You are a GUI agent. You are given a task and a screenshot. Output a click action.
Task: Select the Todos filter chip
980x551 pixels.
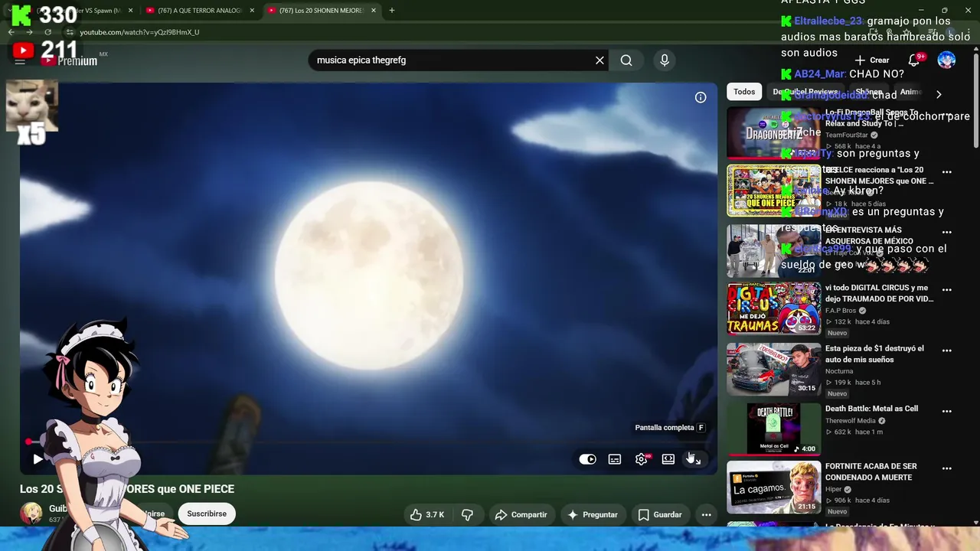744,92
